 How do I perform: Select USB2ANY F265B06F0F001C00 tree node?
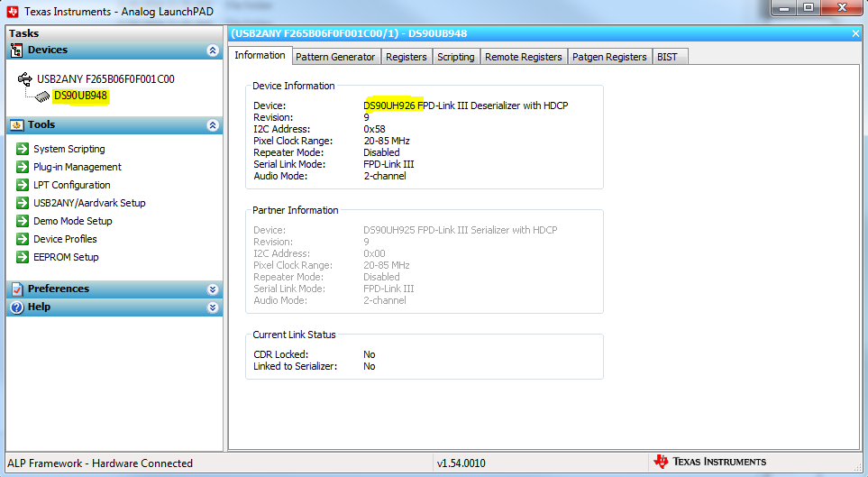105,78
